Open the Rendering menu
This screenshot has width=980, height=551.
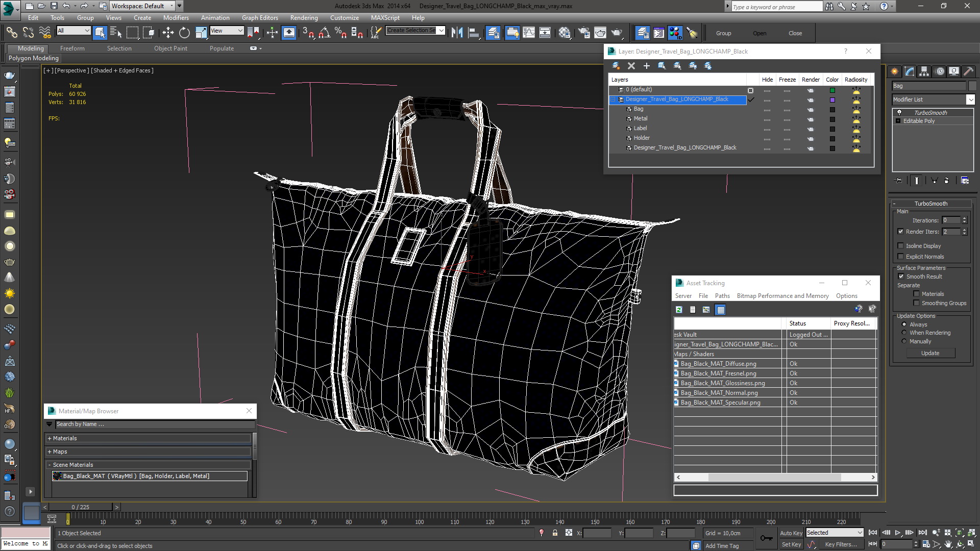click(304, 18)
